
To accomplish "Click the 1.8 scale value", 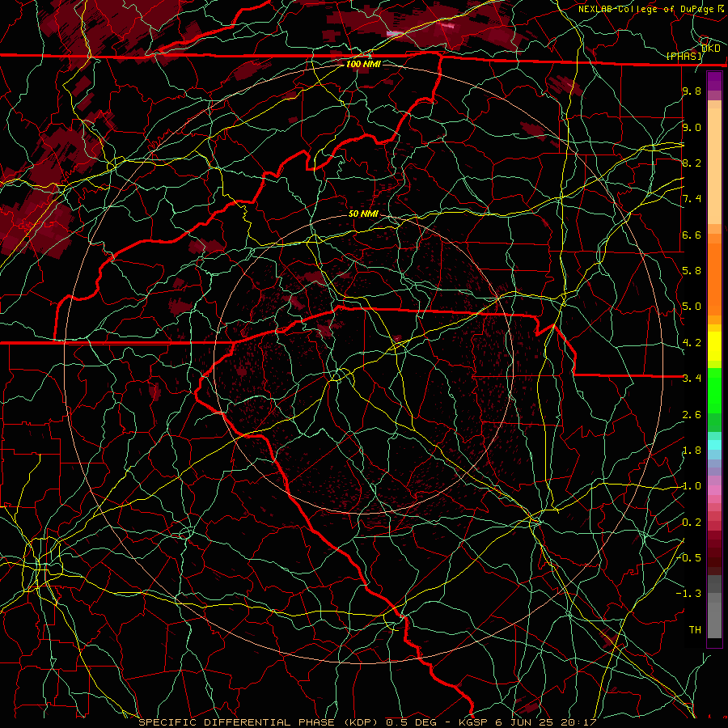I will [692, 451].
